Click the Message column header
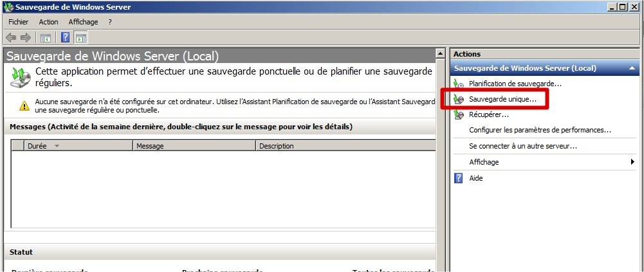 coord(194,146)
